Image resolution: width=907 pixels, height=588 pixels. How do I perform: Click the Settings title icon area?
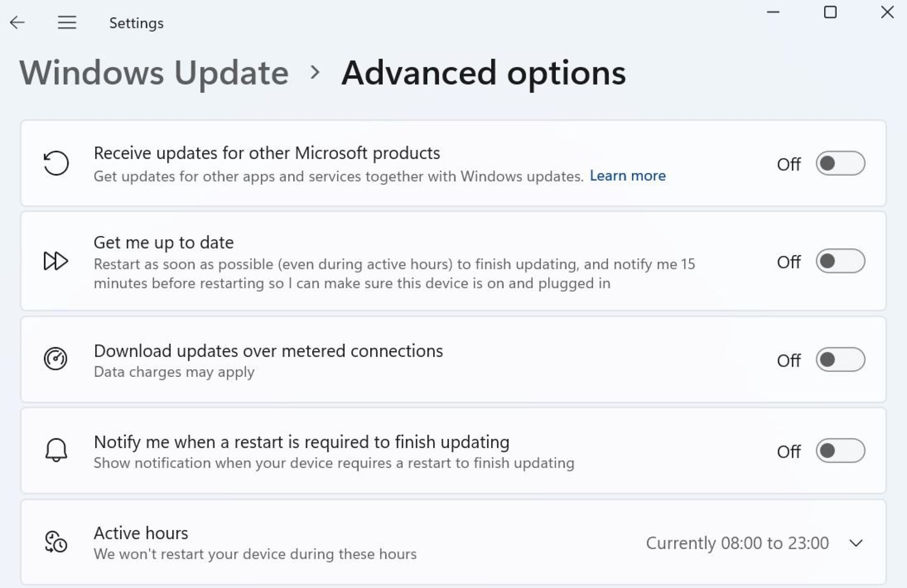click(x=136, y=23)
